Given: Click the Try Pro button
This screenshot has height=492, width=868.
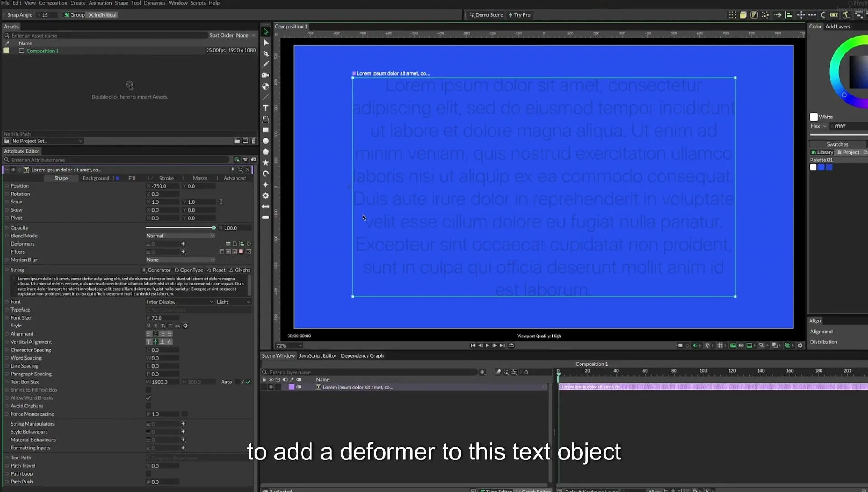Looking at the screenshot, I should point(520,15).
